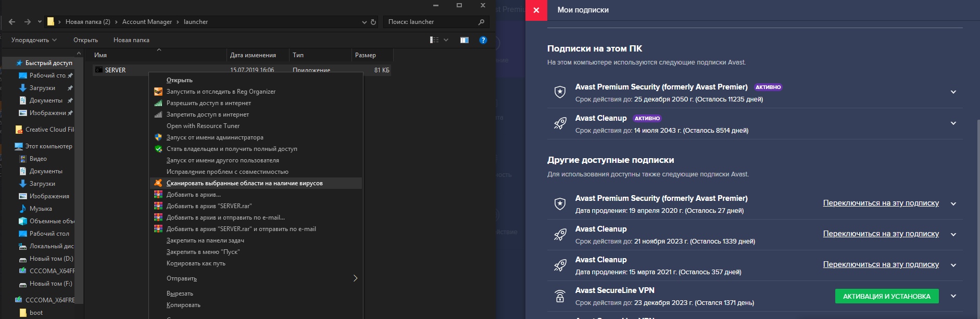Expand Avast Cleanup 2023 subscription chevron
The height and width of the screenshot is (319, 980).
953,234
